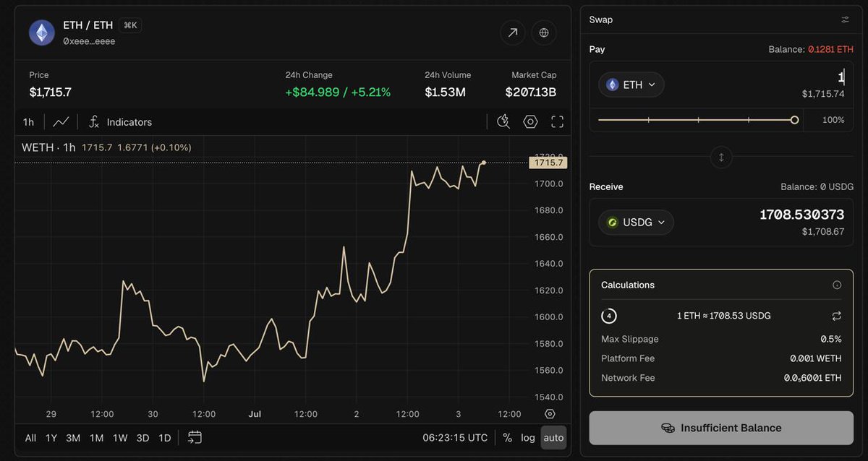This screenshot has height=461, width=868.
Task: Click the Balance: 0 USDG label
Action: pos(817,186)
